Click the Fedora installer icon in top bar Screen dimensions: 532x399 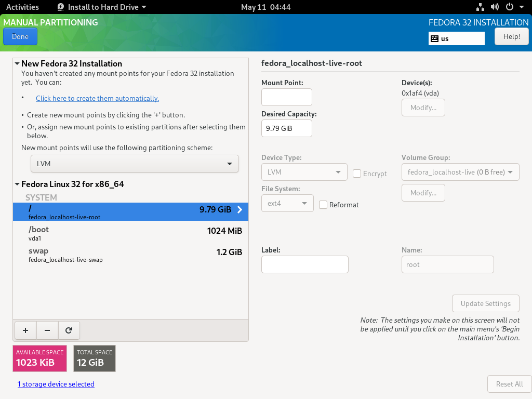[61, 7]
